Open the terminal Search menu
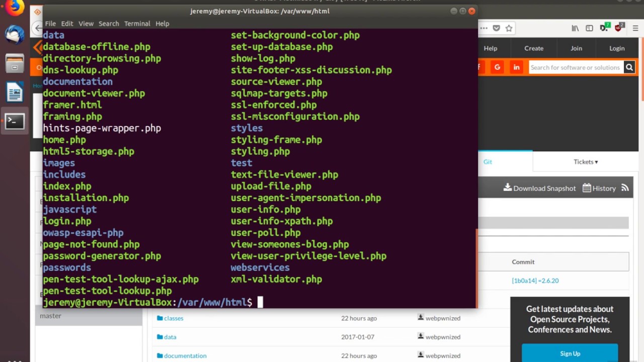 tap(109, 24)
